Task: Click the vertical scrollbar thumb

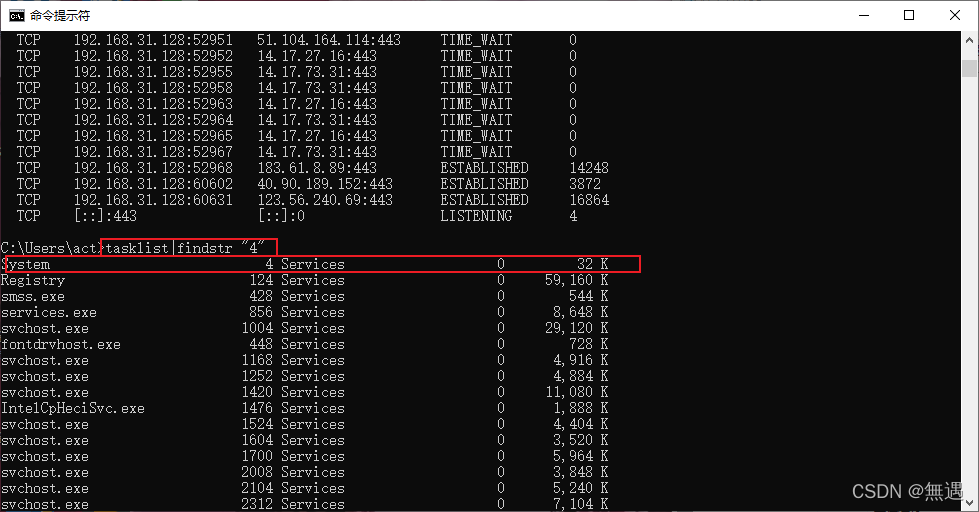Action: (969, 67)
